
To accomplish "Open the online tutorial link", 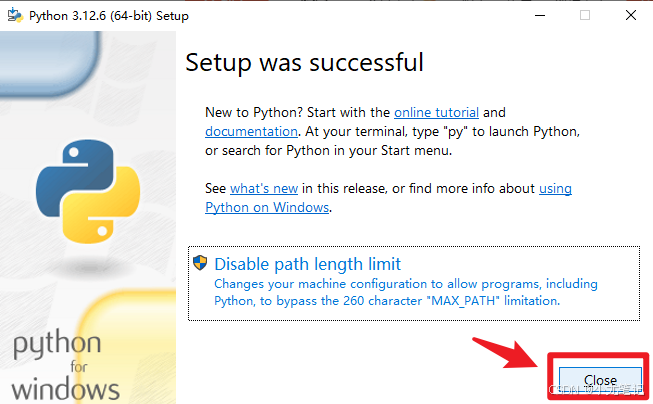I will [x=436, y=112].
